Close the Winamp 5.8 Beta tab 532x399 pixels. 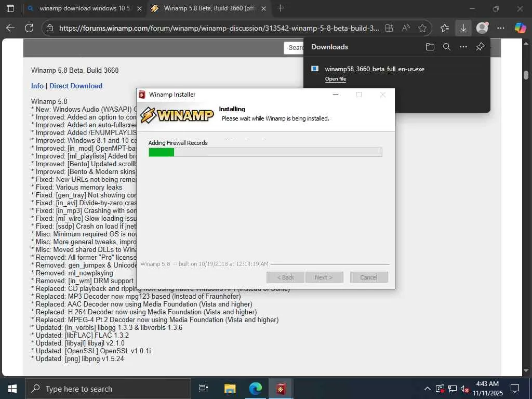point(263,8)
